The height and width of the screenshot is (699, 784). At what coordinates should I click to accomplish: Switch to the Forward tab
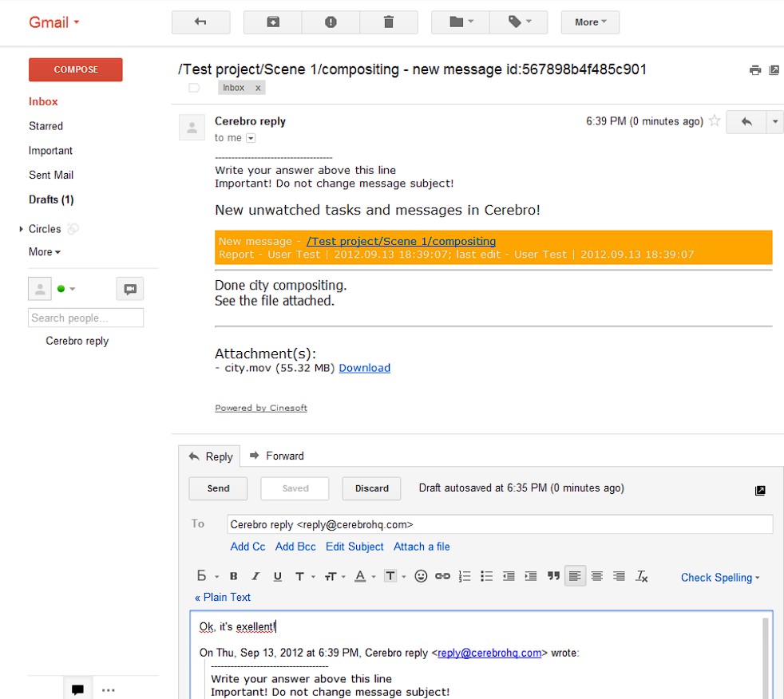tap(277, 456)
